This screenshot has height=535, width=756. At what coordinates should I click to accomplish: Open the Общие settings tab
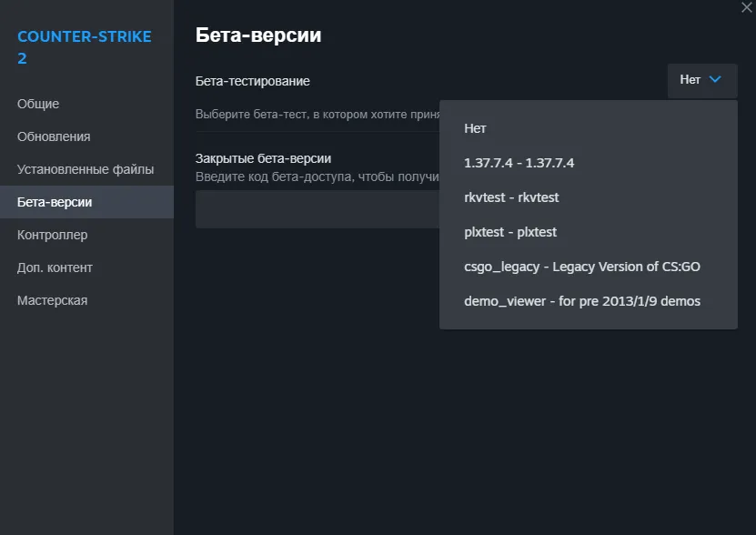click(86, 104)
